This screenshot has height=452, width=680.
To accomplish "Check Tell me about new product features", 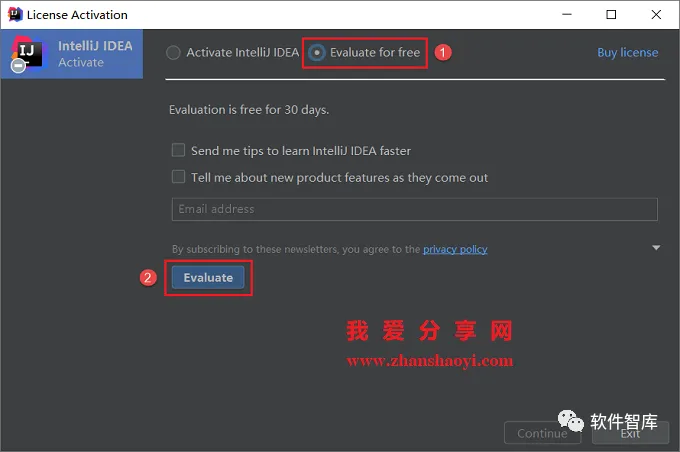I will [178, 177].
